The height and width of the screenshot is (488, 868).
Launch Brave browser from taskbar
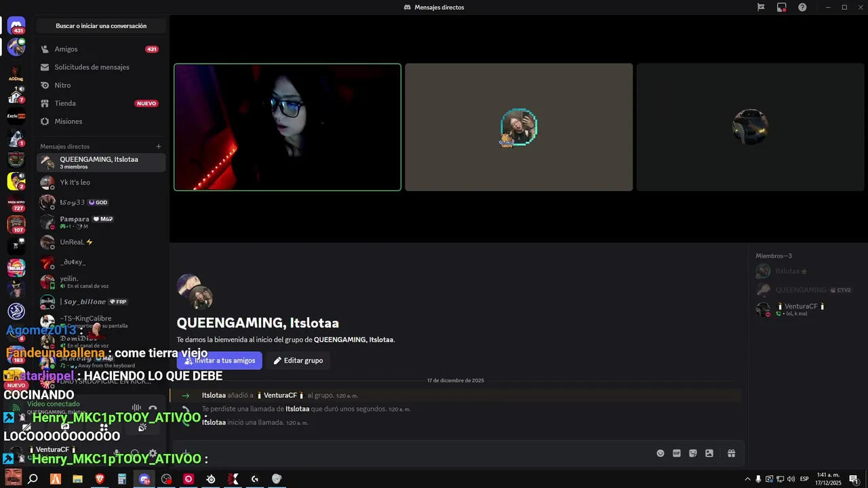[x=100, y=479]
